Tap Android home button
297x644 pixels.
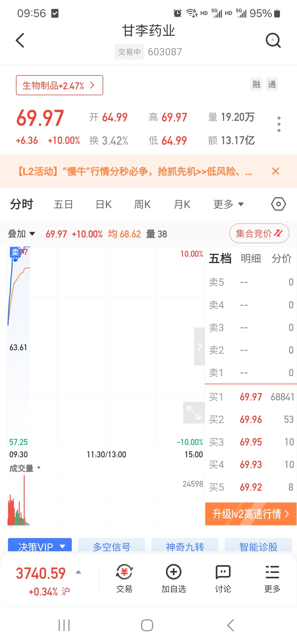147,625
